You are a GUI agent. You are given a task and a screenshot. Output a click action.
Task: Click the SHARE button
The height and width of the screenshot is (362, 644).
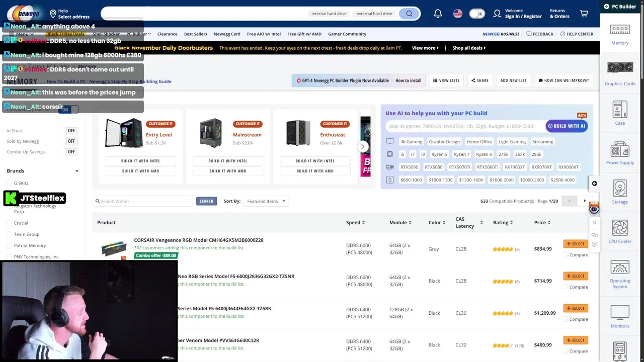click(x=480, y=80)
